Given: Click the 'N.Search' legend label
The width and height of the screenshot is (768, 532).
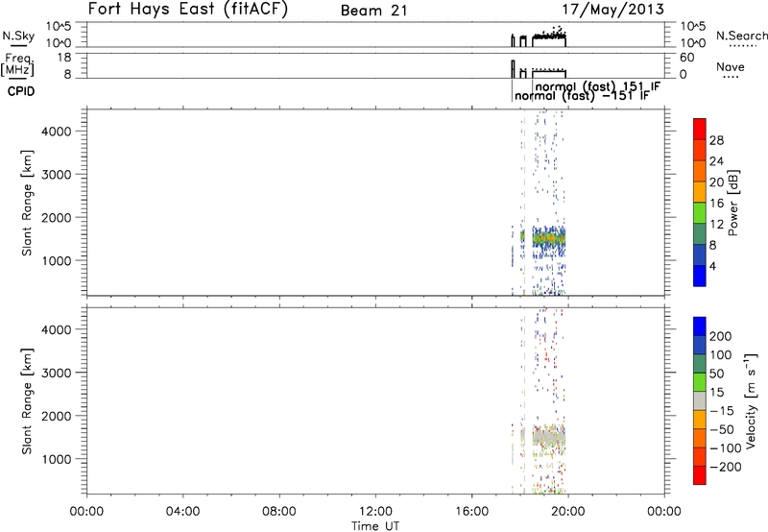Looking at the screenshot, I should coord(741,36).
